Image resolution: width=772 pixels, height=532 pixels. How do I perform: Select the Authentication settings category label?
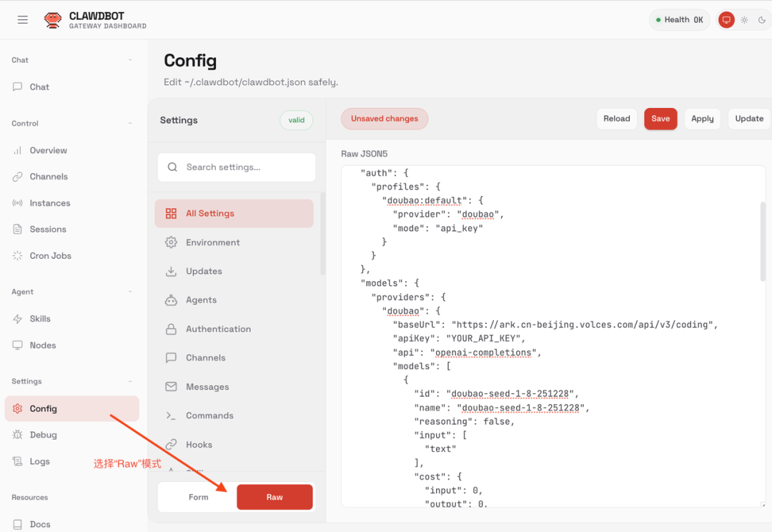[218, 329]
